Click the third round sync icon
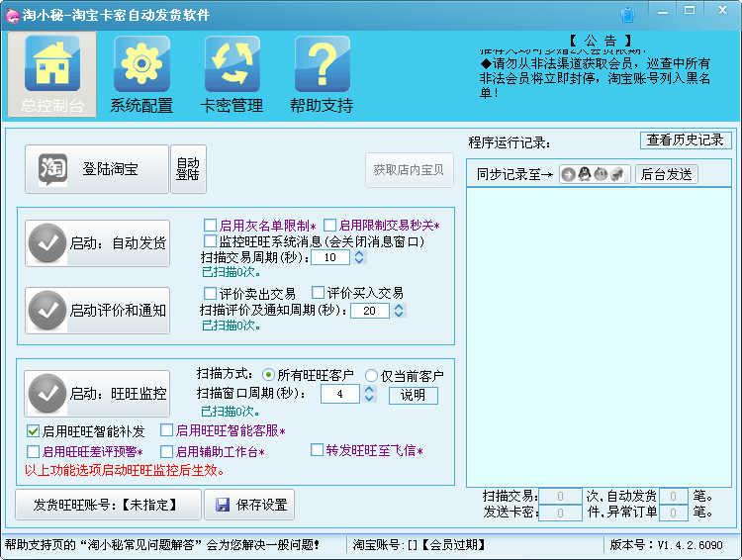The image size is (742, 560). 601,174
